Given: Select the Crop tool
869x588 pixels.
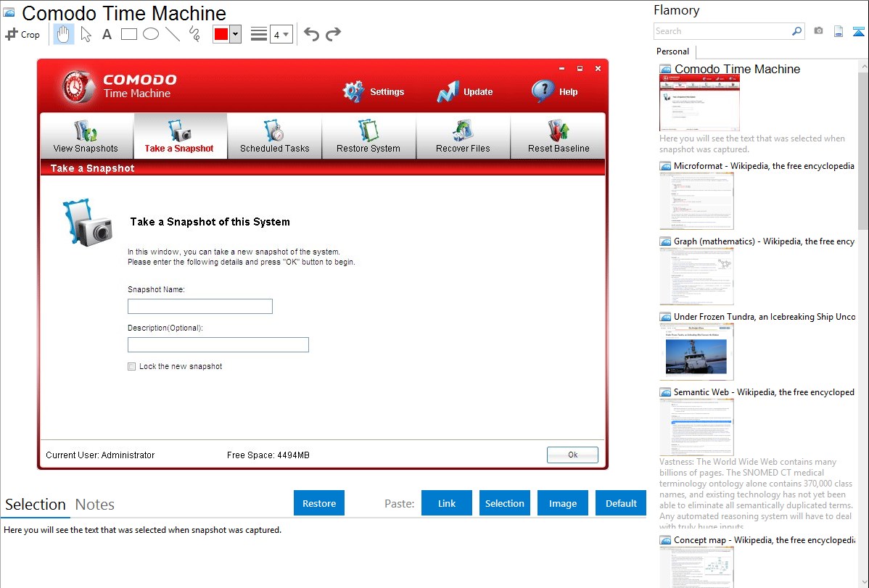Looking at the screenshot, I should pos(22,34).
